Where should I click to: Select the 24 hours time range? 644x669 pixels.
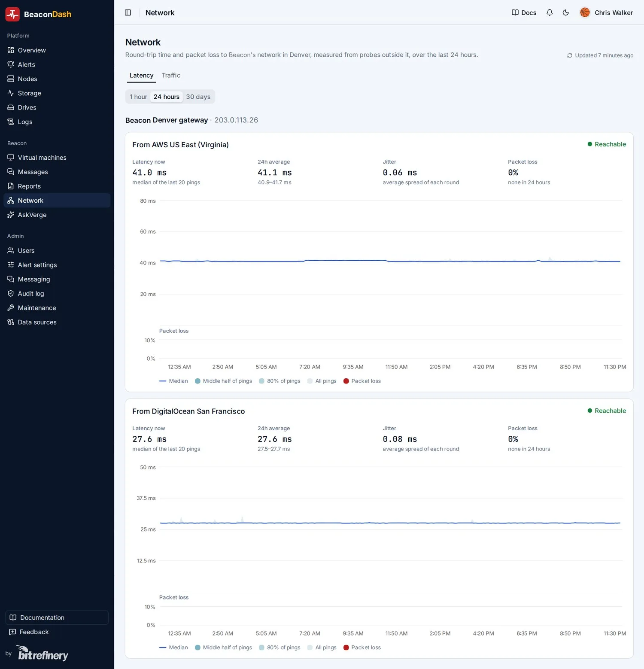coord(167,97)
